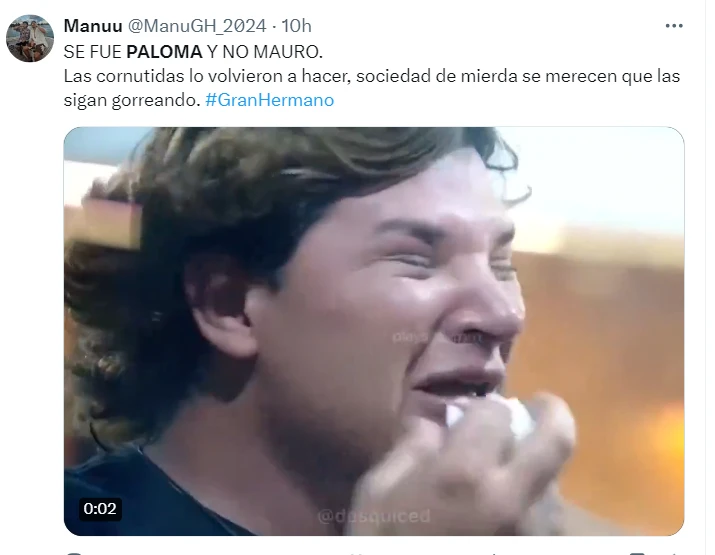Play the video of the crying person

(374, 331)
